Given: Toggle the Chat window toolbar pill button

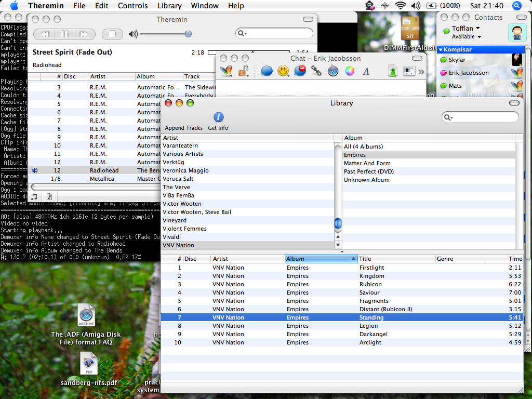Looking at the screenshot, I should click(x=417, y=58).
